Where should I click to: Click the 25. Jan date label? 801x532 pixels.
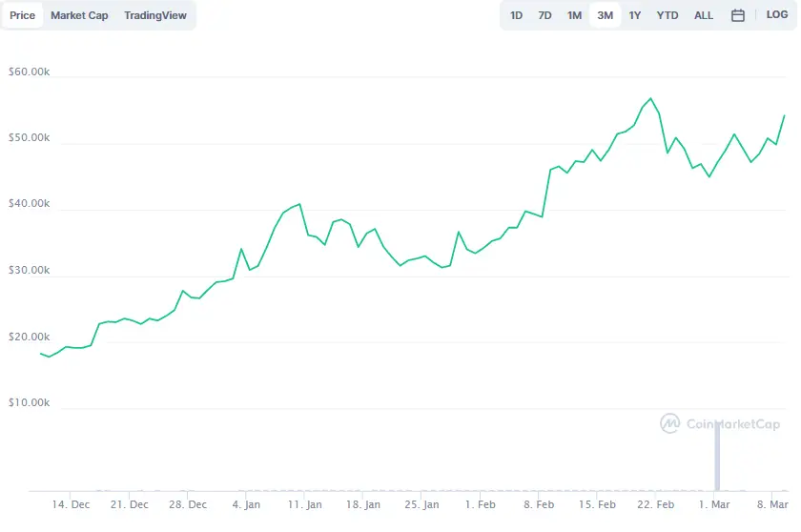[x=421, y=504]
